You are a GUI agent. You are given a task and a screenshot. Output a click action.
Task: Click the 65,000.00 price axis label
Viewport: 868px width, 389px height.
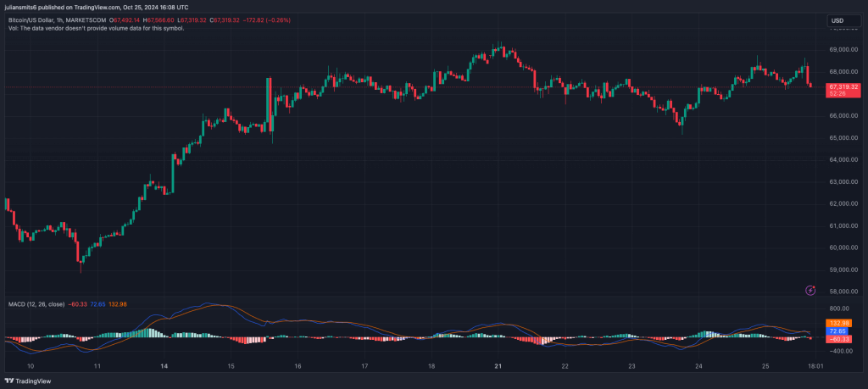[x=843, y=138]
